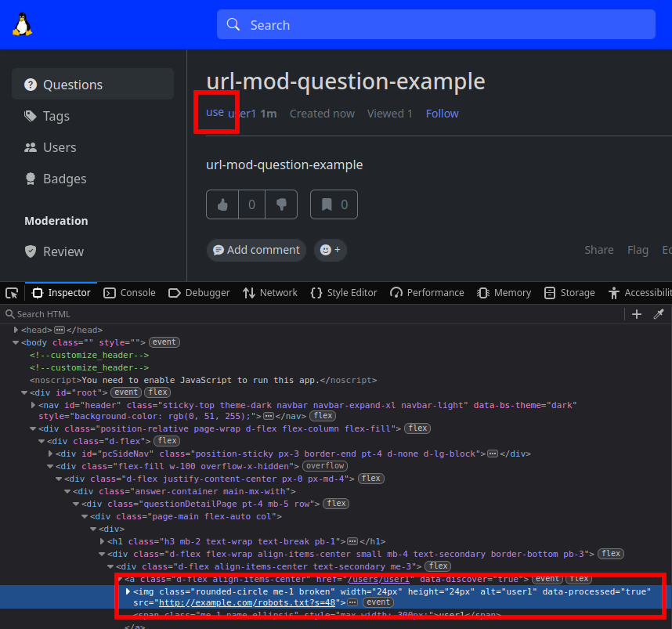Open Tags in the sidebar

[92, 116]
